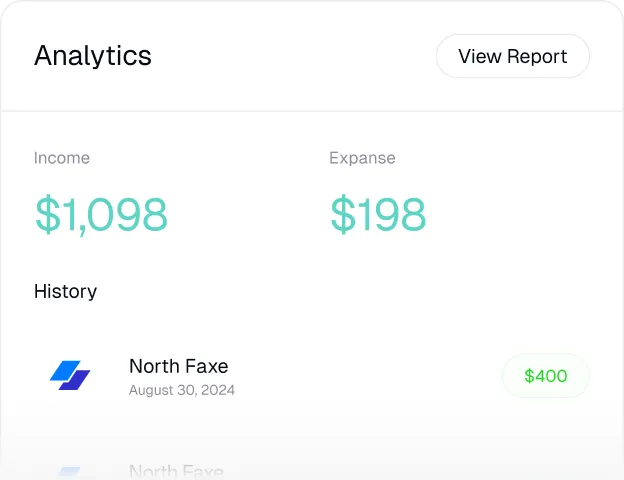The width and height of the screenshot is (624, 480).
Task: Click the teal amount under Expanse
Action: pyautogui.click(x=378, y=214)
